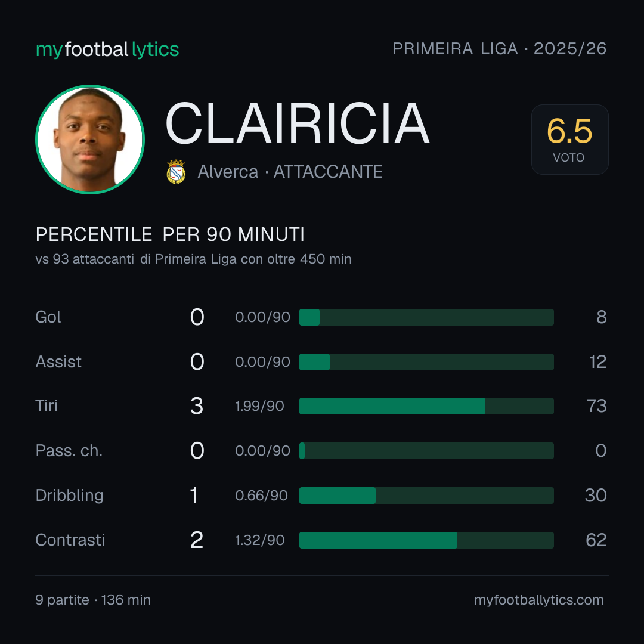The height and width of the screenshot is (644, 644).
Task: Click the 6.5 Voto rating badge
Action: point(569,139)
